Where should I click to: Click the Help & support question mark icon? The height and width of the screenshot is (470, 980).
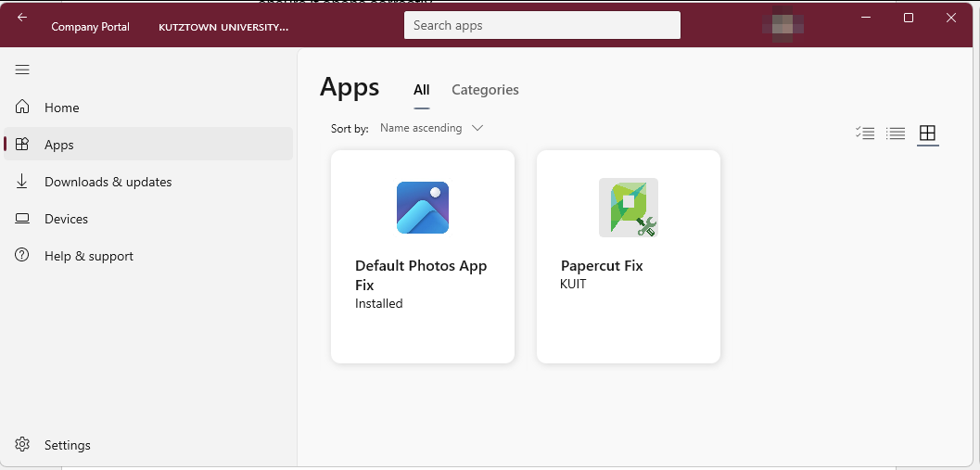click(22, 256)
